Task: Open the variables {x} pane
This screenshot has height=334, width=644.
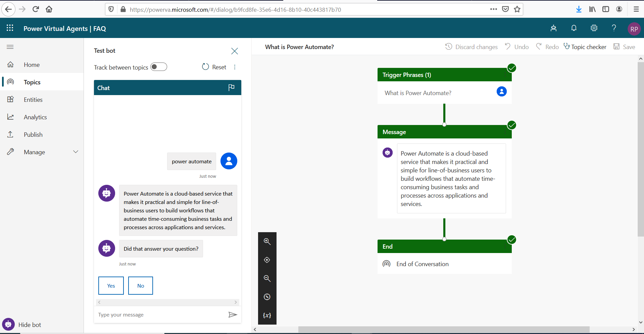Action: click(267, 315)
